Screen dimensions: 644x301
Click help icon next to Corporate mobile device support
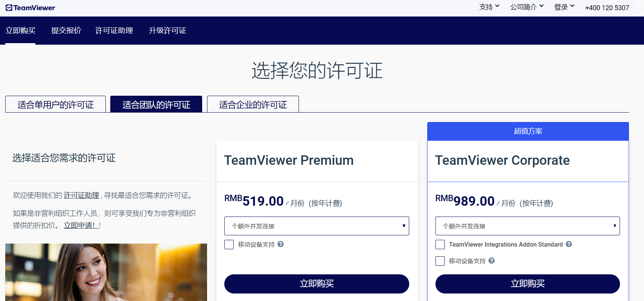point(491,261)
